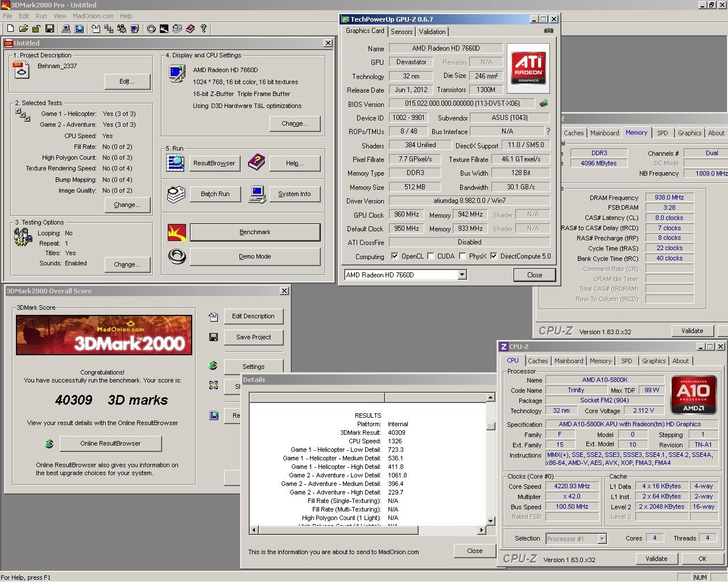Click the '40309 3D marks' score text

(x=111, y=400)
